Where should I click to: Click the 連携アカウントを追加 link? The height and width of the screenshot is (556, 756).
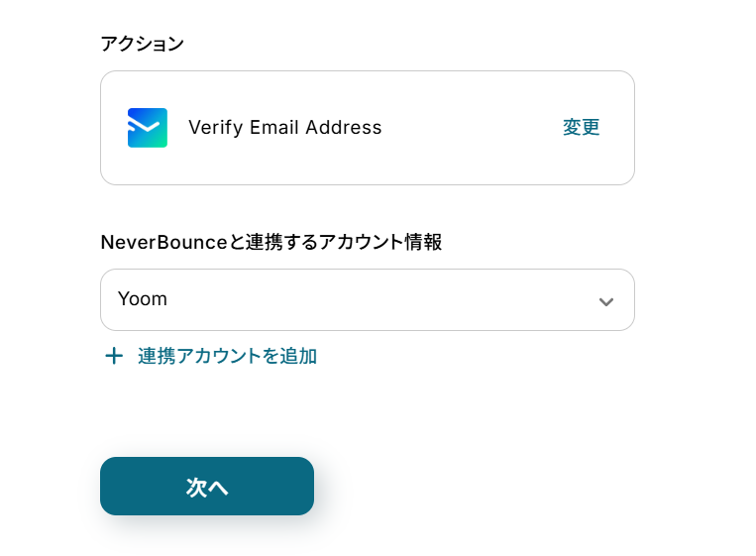(227, 356)
